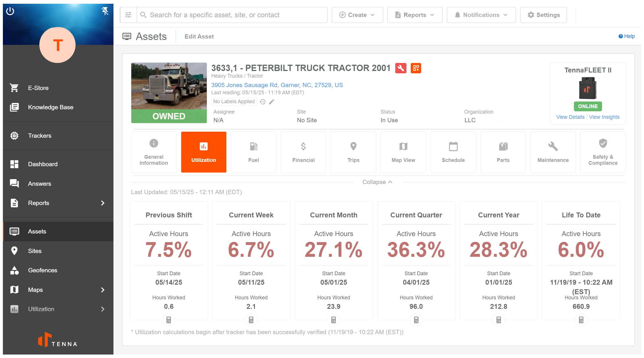Open Geofences from the sidebar icon
The image size is (644, 358).
(x=14, y=270)
